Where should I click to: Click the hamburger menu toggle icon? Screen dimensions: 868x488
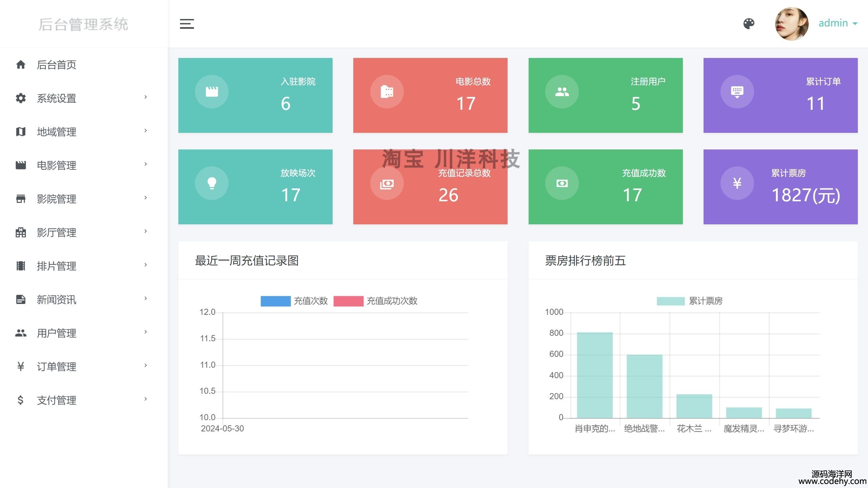(187, 24)
